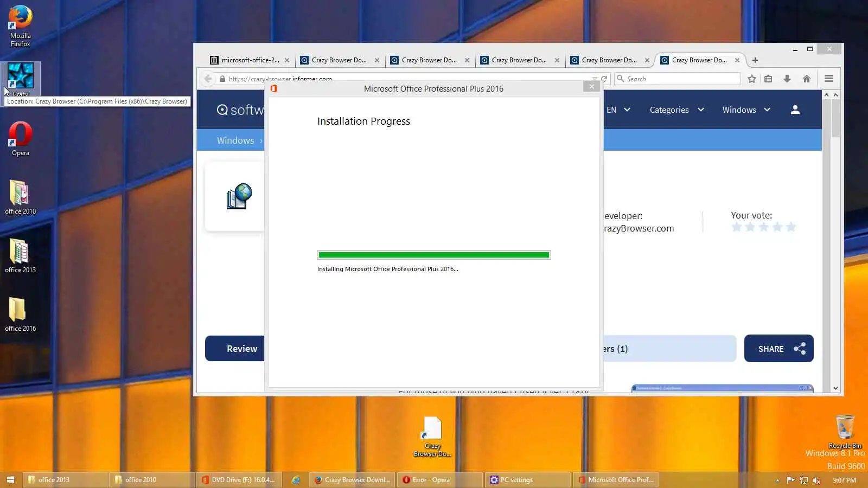Click the back arrow in Firefox
This screenshot has width=868, height=488.
(208, 79)
